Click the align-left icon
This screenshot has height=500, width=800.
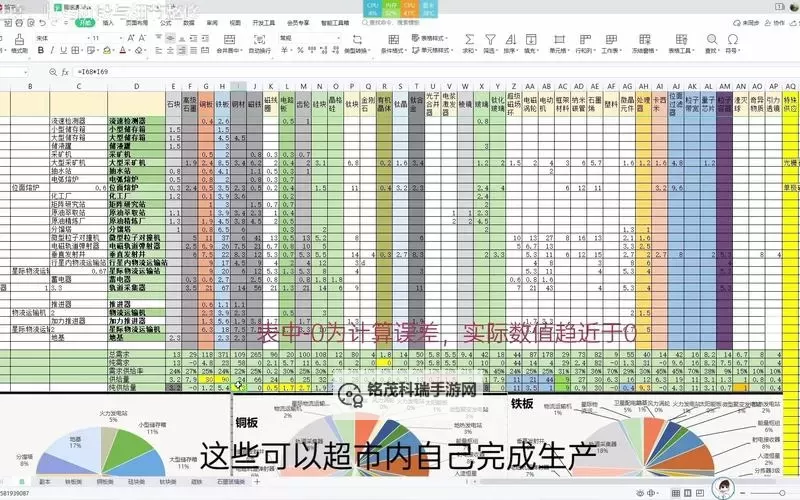[159, 51]
